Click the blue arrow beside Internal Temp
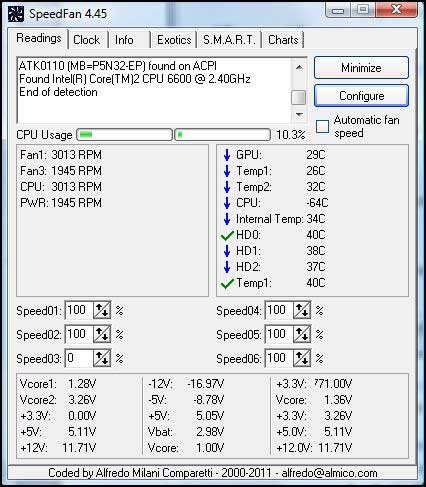The image size is (426, 487). coord(227,219)
